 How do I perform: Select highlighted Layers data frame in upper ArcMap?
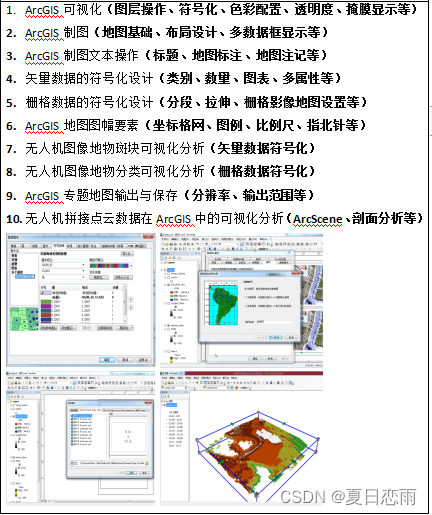[x=171, y=270]
